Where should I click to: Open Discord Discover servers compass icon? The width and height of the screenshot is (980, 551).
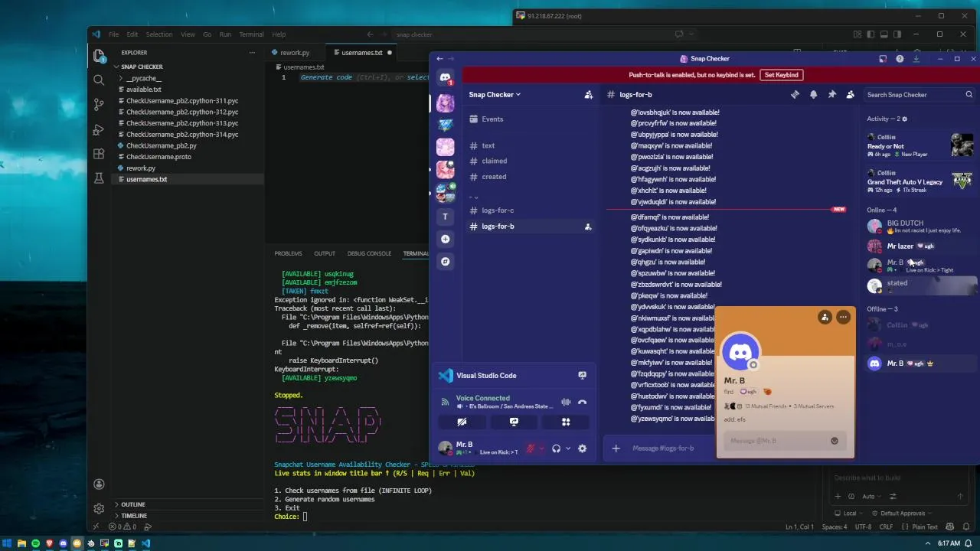445,261
